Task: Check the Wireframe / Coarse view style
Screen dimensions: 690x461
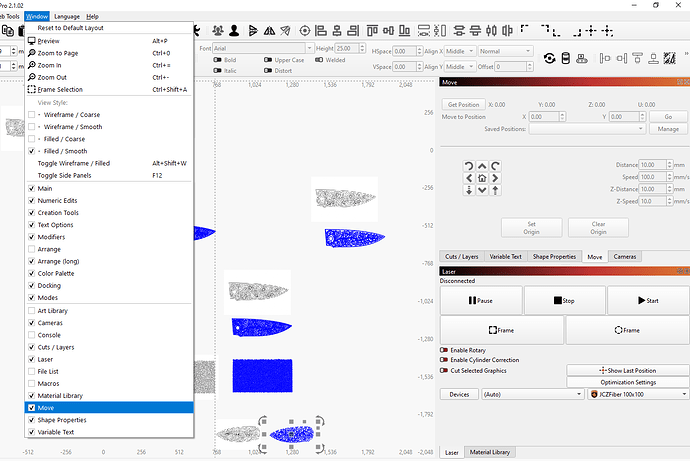Action: tap(32, 115)
